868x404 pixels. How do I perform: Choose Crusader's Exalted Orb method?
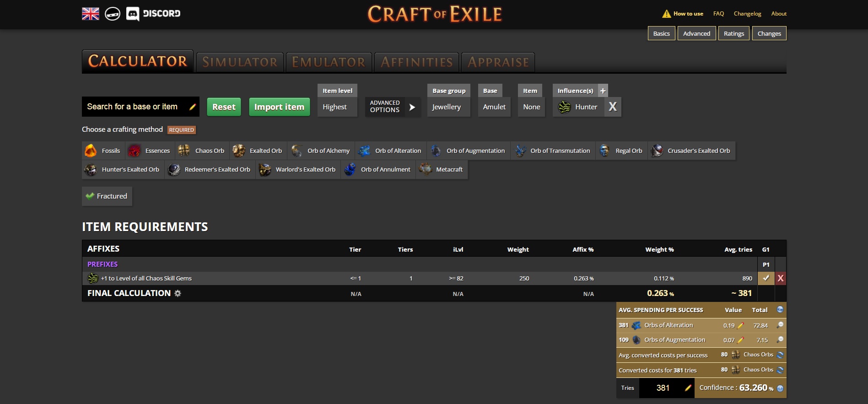point(691,151)
